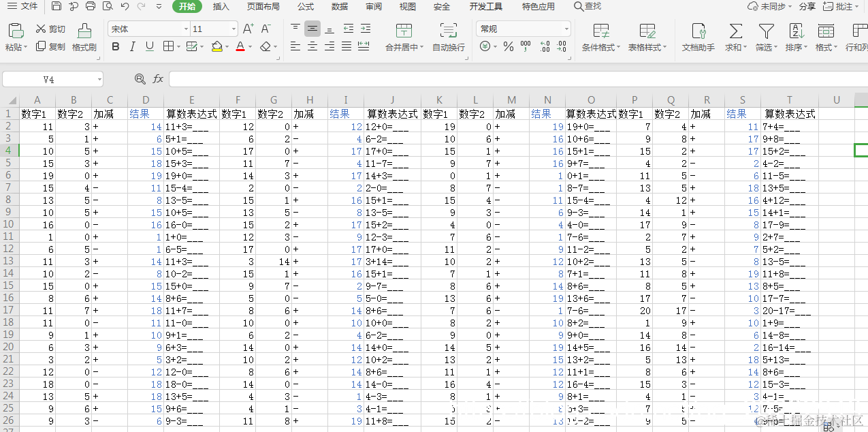Image resolution: width=868 pixels, height=432 pixels.
Task: Toggle middle vertical alignment
Action: click(x=312, y=29)
